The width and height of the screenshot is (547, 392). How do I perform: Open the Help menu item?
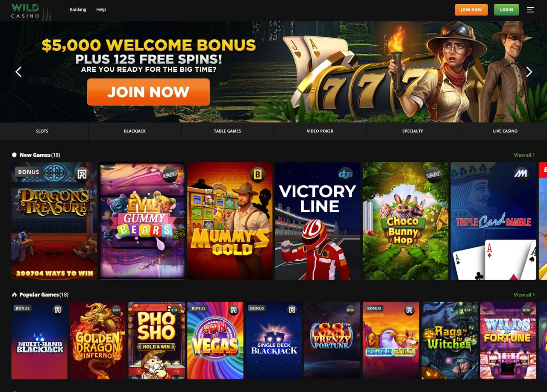pyautogui.click(x=101, y=9)
